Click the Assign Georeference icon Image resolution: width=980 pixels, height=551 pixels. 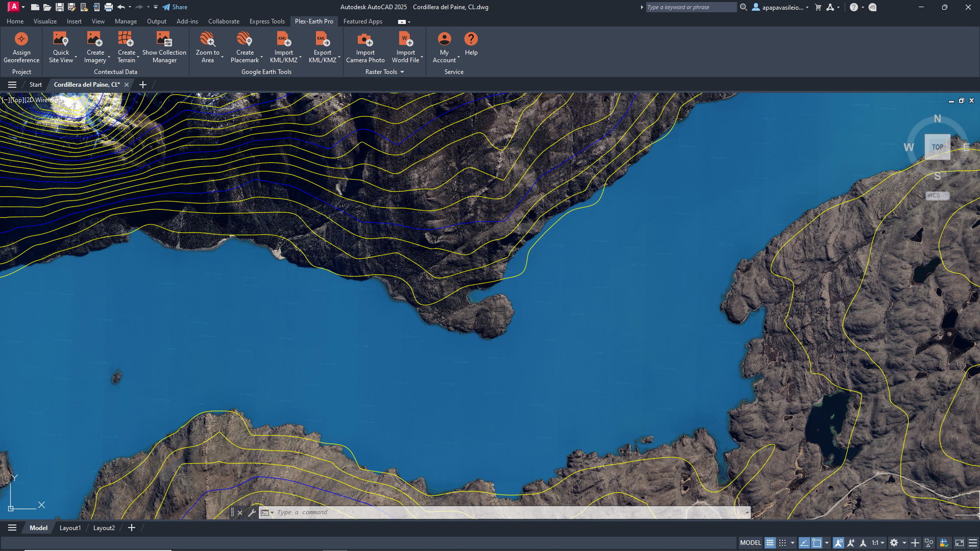[x=21, y=39]
